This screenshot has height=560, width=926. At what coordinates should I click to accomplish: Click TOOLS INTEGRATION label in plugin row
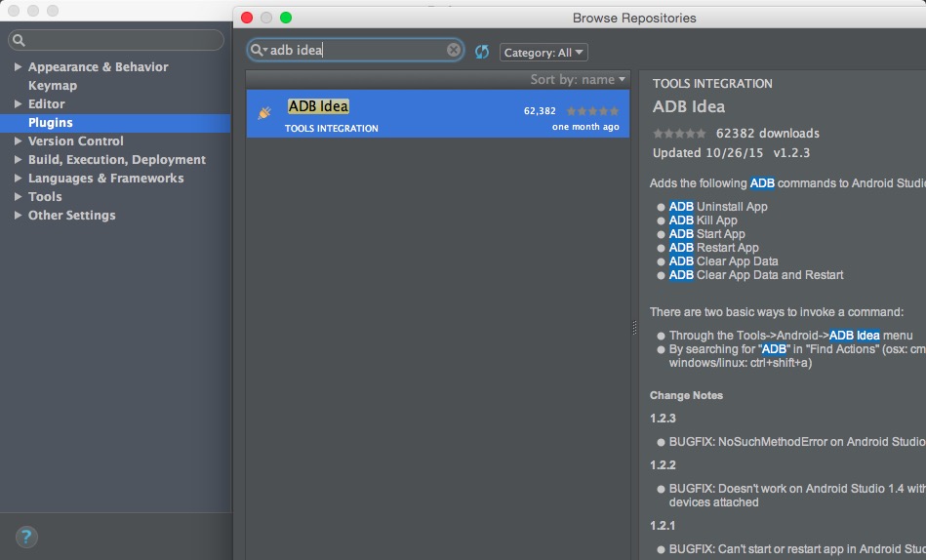coord(332,129)
